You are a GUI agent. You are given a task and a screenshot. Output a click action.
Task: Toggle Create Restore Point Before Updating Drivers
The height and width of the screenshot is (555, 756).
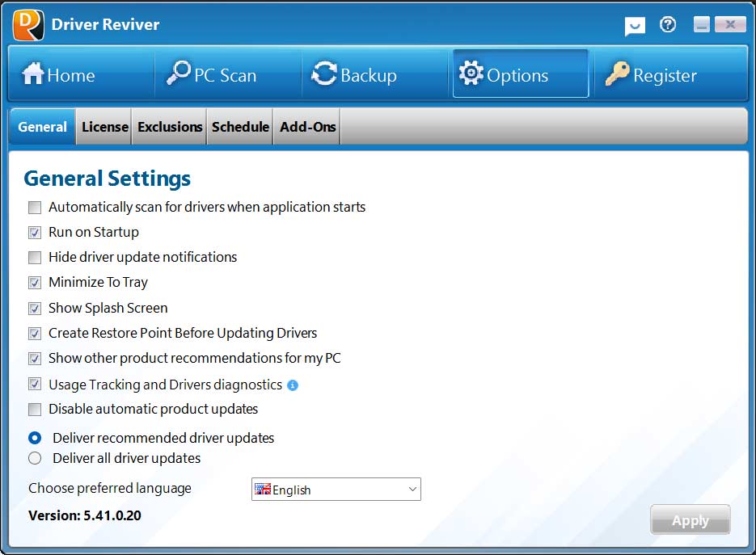tap(35, 334)
